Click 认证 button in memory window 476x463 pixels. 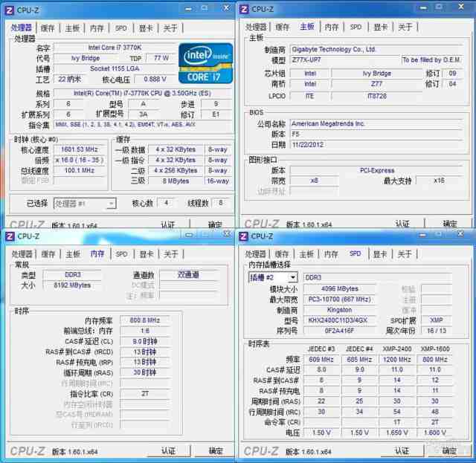(169, 451)
